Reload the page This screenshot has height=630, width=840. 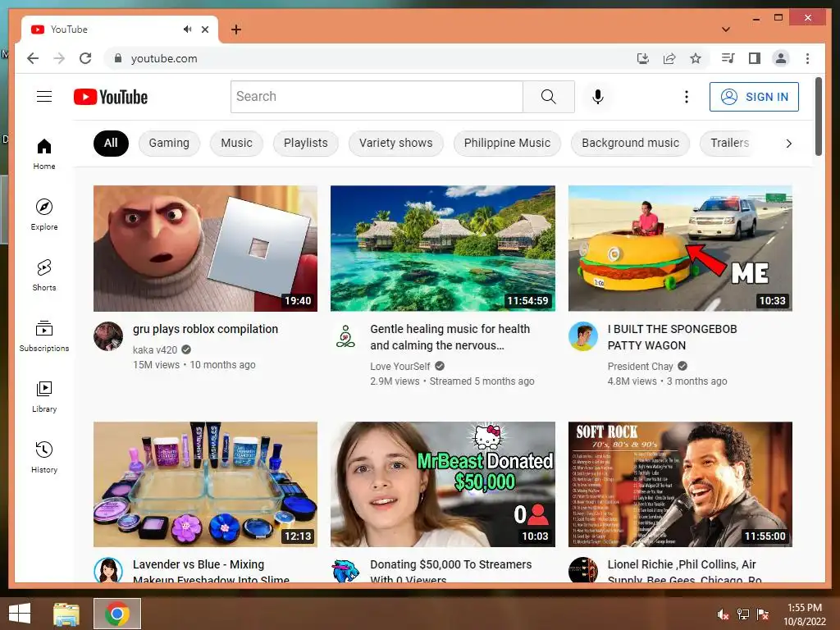click(x=85, y=58)
